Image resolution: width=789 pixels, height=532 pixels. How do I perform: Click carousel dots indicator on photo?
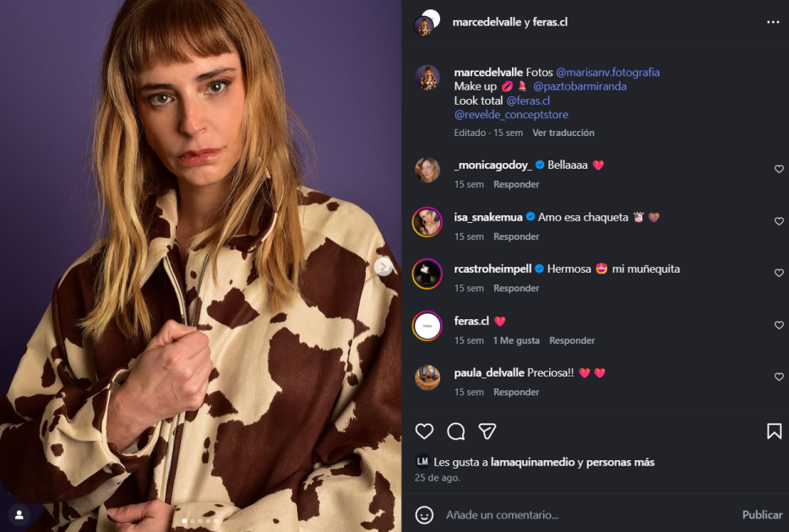click(200, 521)
